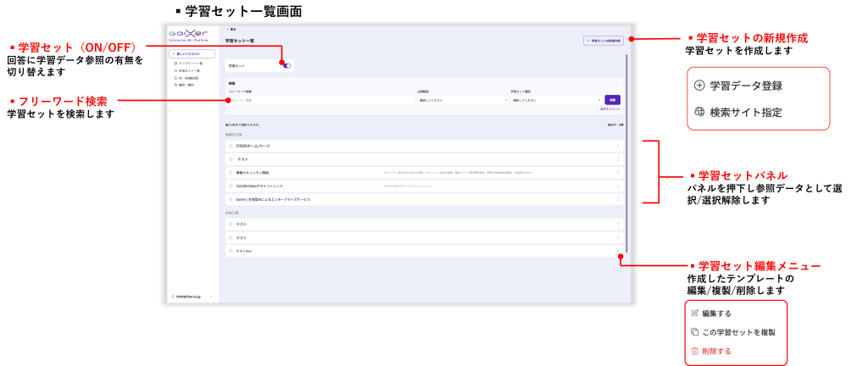Image resolution: width=868 pixels, height=366 pixels.
Task: Click the 削除する trash icon
Action: (695, 351)
